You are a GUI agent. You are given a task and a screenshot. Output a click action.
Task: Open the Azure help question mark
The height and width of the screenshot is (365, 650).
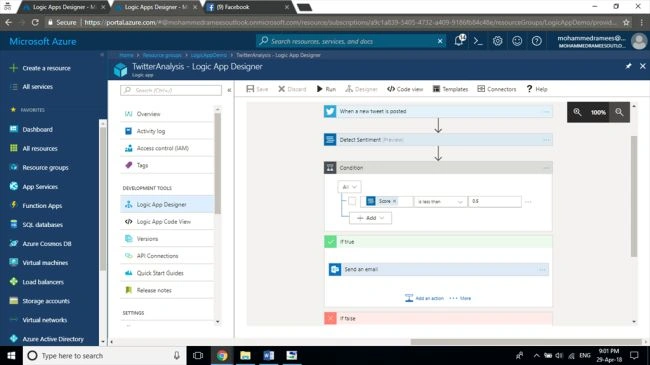click(x=536, y=41)
